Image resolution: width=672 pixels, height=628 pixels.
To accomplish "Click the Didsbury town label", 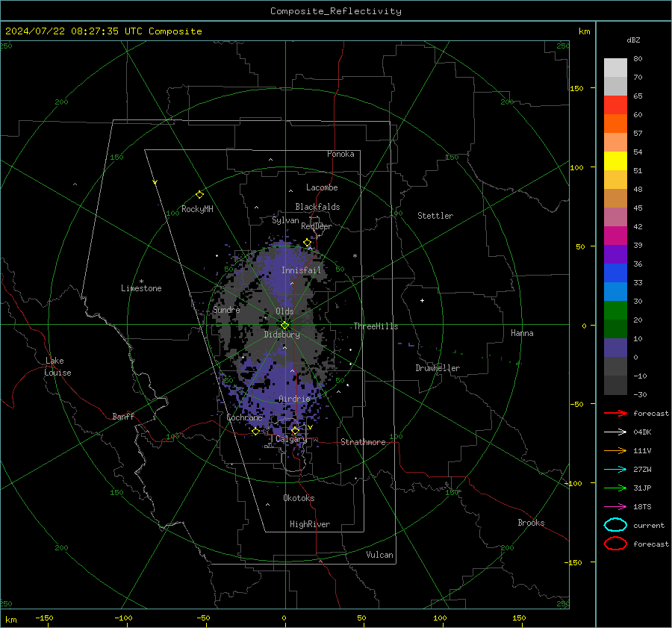I will pos(282,335).
